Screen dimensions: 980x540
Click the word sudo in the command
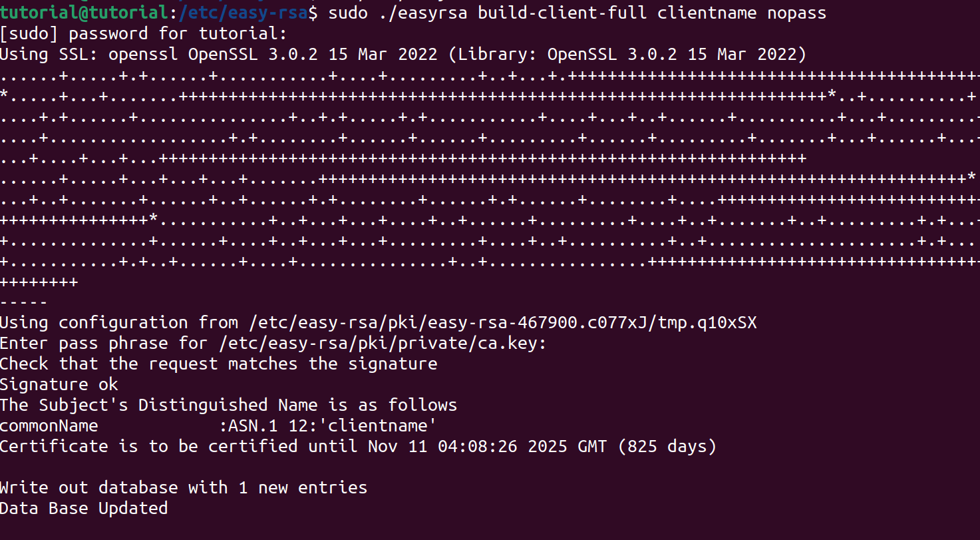click(348, 13)
